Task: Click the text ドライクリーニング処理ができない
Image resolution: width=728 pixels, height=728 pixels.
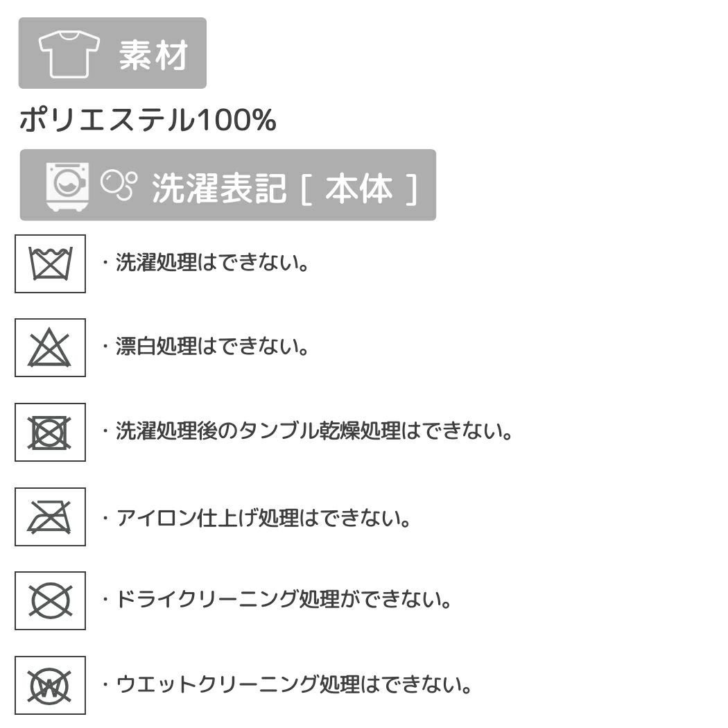Action: [283, 600]
